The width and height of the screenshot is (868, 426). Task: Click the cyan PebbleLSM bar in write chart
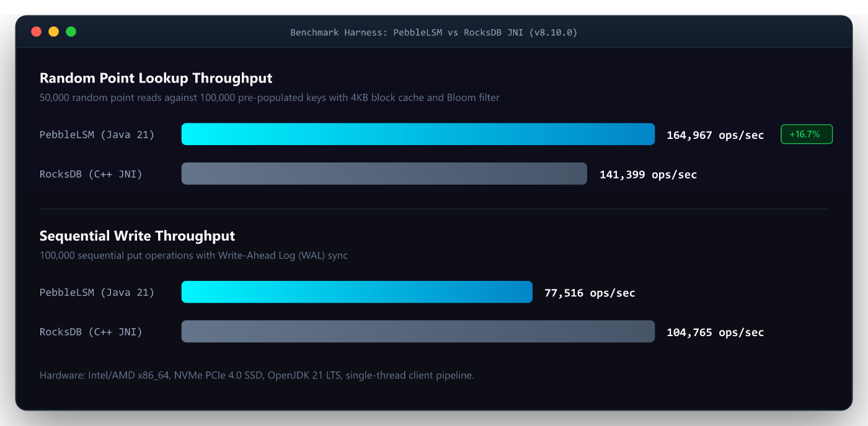tap(356, 292)
